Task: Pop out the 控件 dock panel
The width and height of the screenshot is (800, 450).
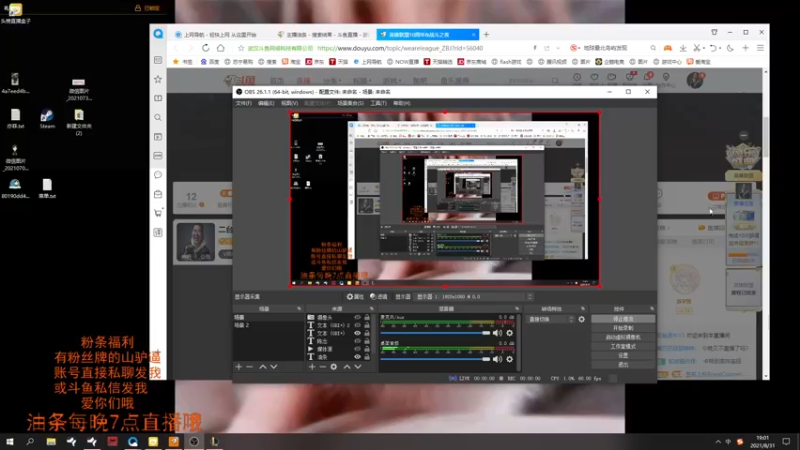Action: (x=652, y=309)
